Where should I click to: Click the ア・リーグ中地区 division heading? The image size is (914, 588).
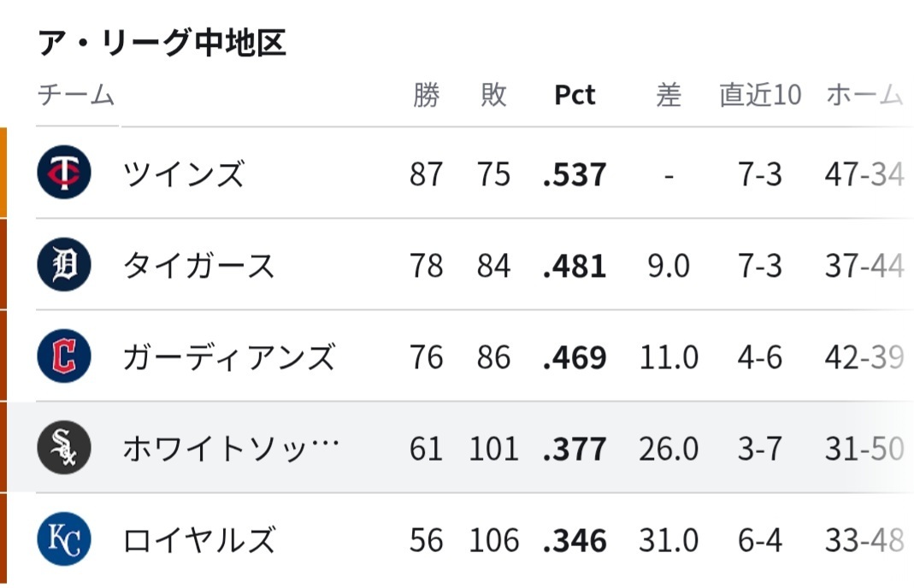pyautogui.click(x=162, y=43)
